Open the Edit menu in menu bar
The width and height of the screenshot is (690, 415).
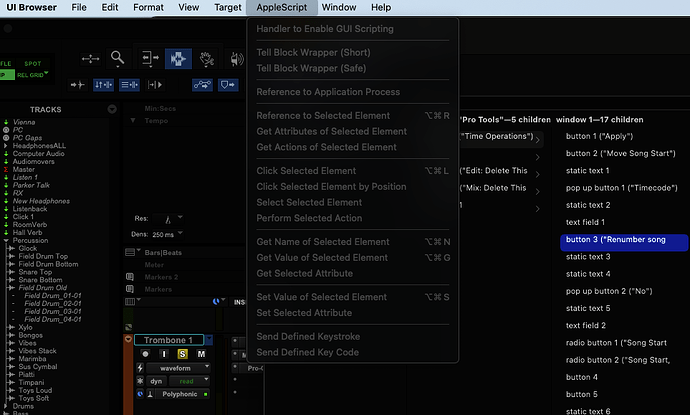point(110,7)
